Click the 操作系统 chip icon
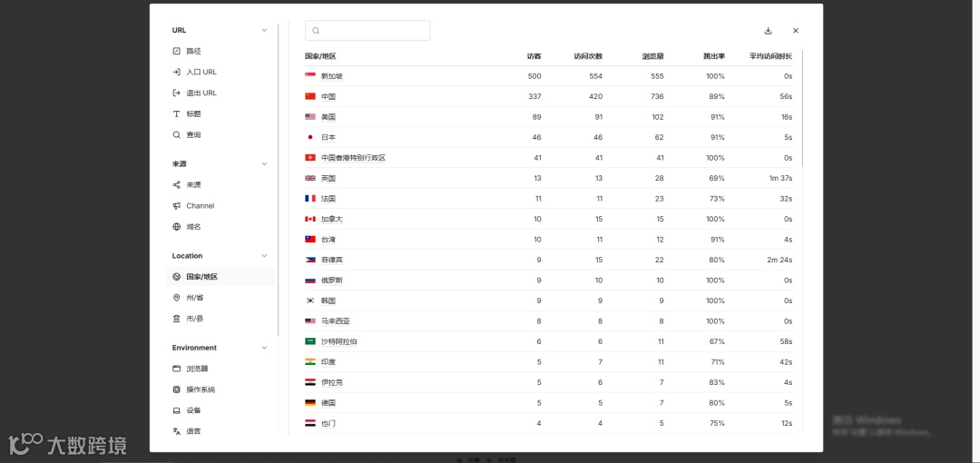This screenshot has height=463, width=980. (x=176, y=389)
